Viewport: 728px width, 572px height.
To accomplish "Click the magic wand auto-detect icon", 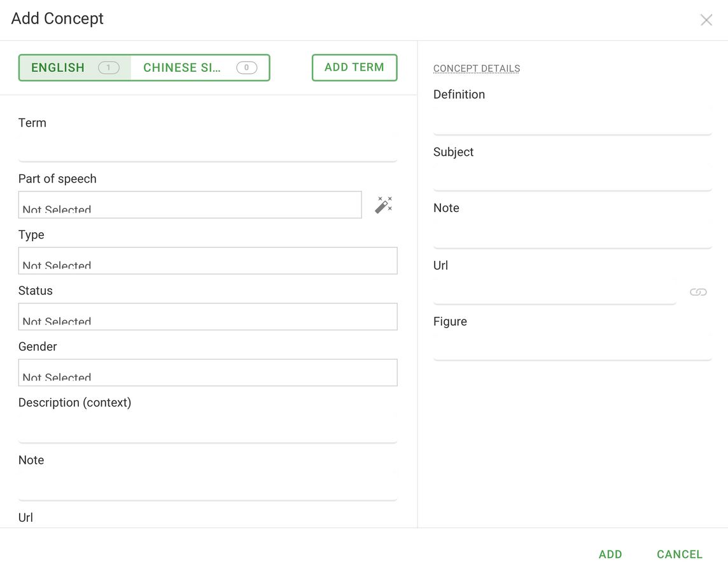I will [383, 205].
